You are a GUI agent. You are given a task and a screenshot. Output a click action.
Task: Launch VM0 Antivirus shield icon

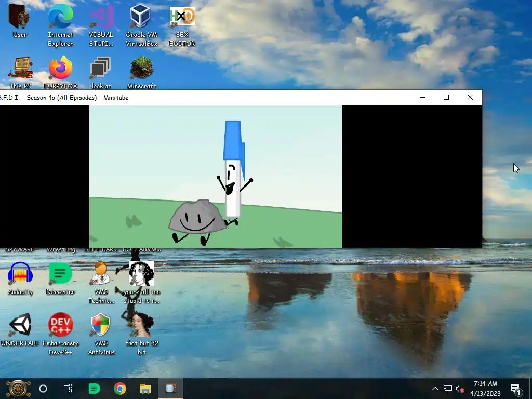click(x=101, y=334)
